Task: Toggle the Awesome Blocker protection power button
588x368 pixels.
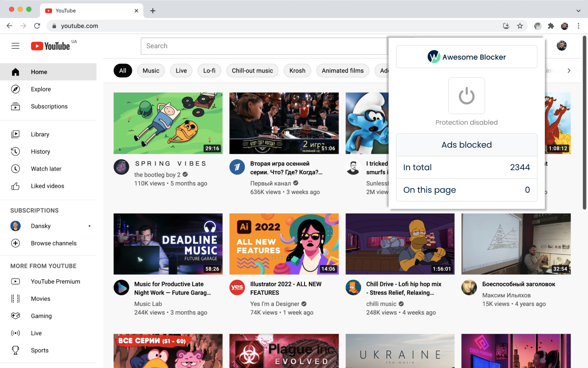Action: [x=466, y=96]
